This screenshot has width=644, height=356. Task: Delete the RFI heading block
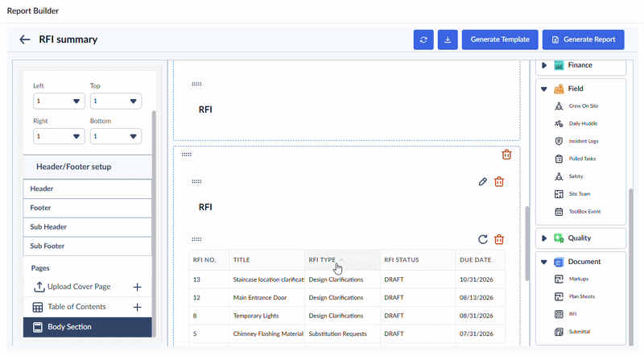click(499, 182)
